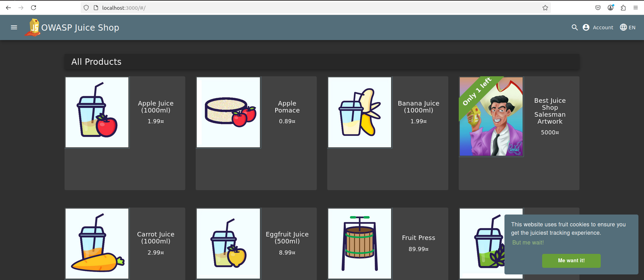Viewport: 644px width, 280px height.
Task: Select the Carrot Juice product image
Action: click(x=97, y=243)
